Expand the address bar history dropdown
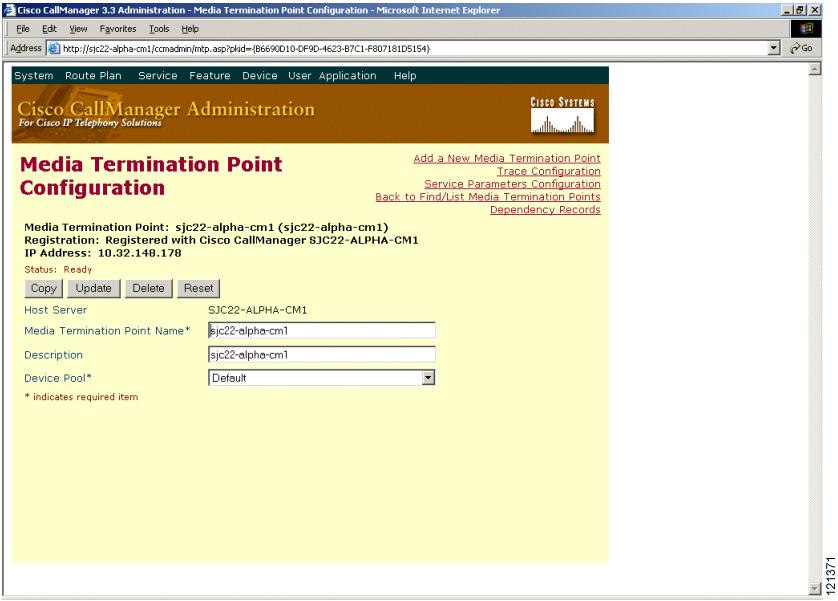The width and height of the screenshot is (838, 601). (774, 48)
